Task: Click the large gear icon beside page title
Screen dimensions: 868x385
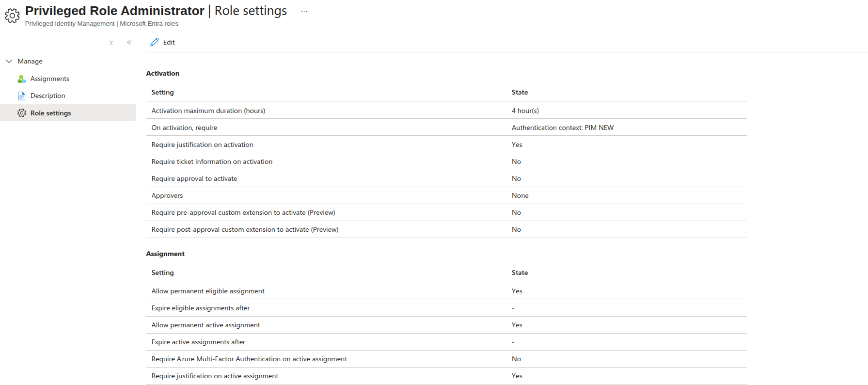Action: [x=12, y=16]
